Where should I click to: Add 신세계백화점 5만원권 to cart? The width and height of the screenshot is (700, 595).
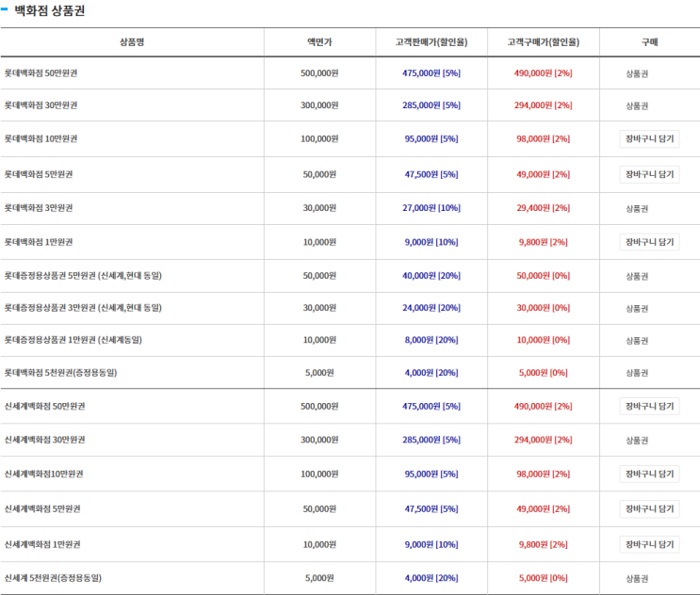649,509
